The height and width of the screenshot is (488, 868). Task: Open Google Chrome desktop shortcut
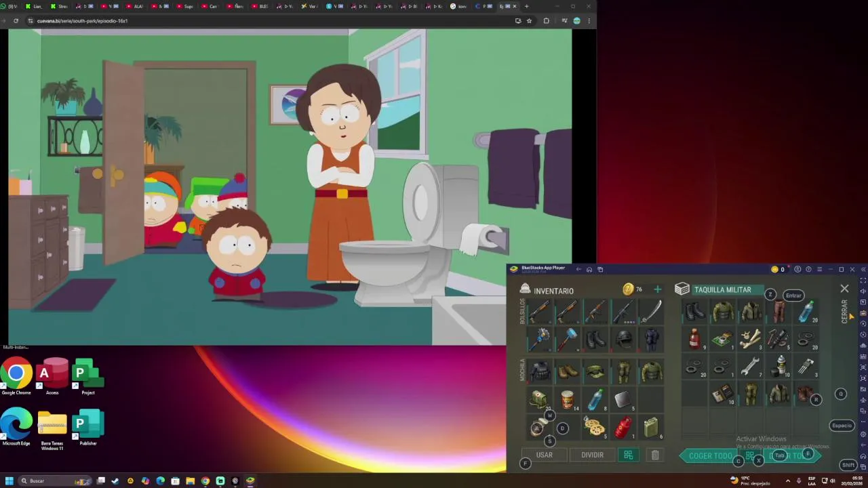pyautogui.click(x=16, y=377)
